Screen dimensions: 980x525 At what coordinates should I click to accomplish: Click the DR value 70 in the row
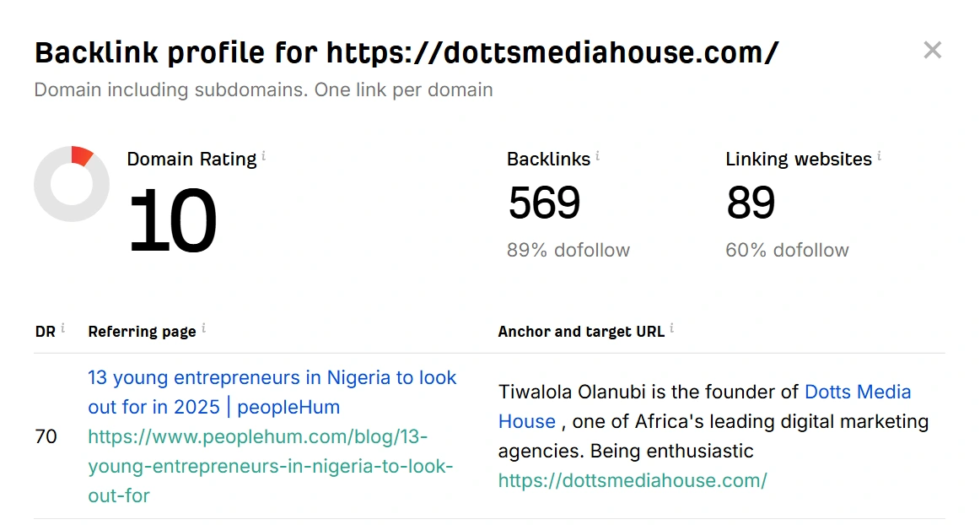46,437
